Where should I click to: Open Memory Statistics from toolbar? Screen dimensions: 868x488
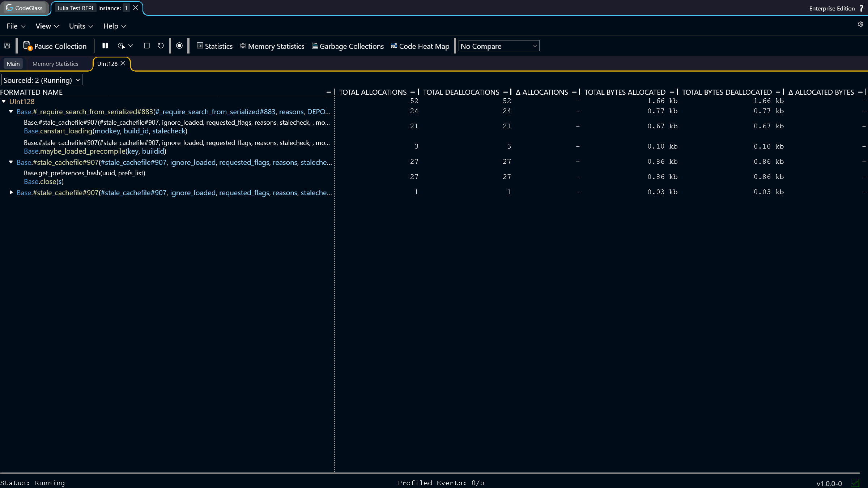(x=272, y=46)
